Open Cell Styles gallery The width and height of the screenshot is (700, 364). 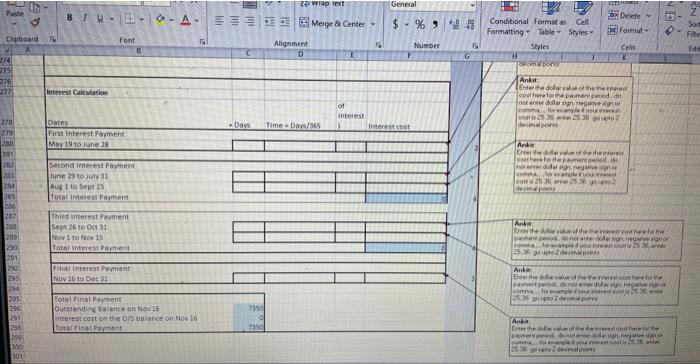click(x=581, y=19)
